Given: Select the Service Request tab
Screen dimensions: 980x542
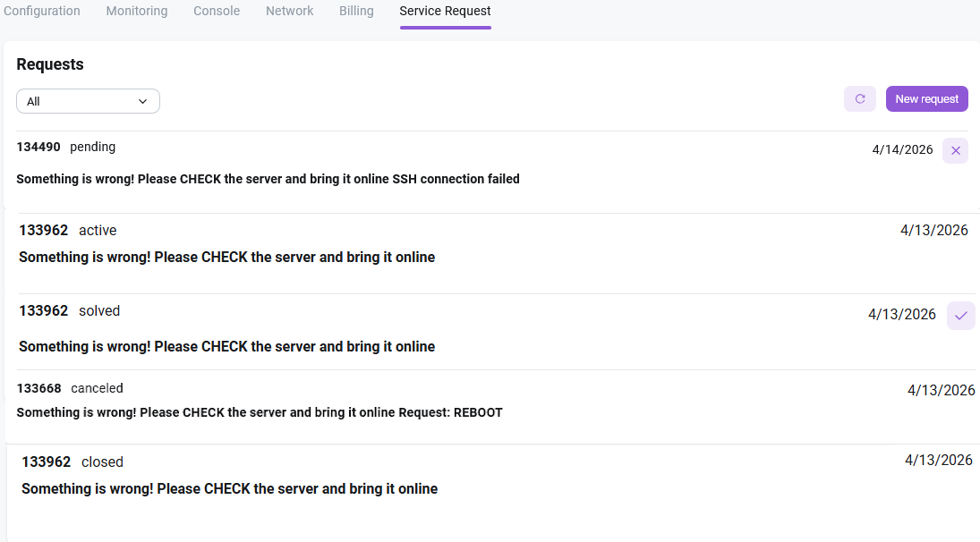Looking at the screenshot, I should (445, 12).
